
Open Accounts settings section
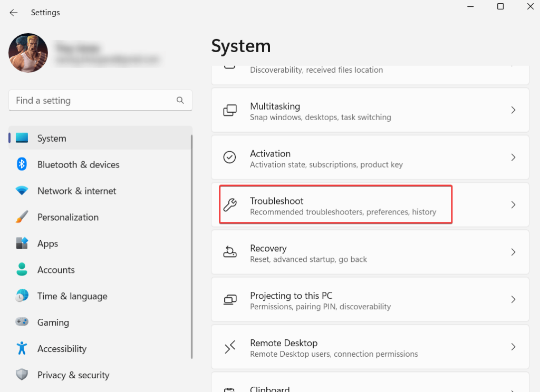[x=56, y=270]
